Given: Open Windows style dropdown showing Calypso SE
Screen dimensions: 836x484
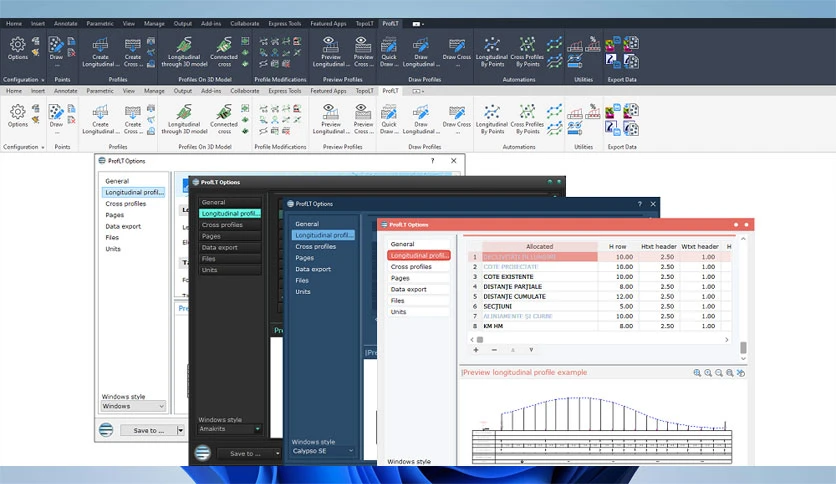Looking at the screenshot, I should tap(323, 451).
